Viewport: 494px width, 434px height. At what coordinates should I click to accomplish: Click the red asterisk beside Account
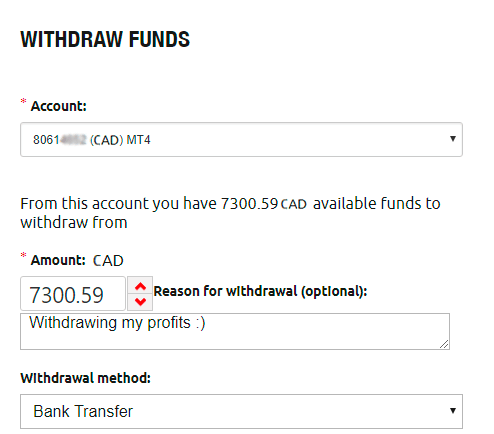(x=23, y=101)
